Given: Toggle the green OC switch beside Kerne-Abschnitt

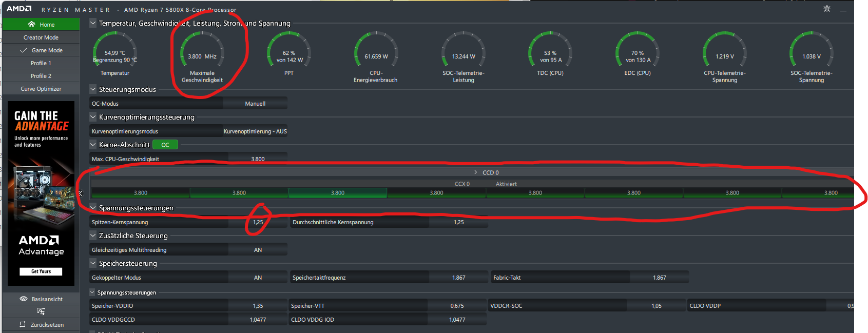Looking at the screenshot, I should [x=165, y=145].
